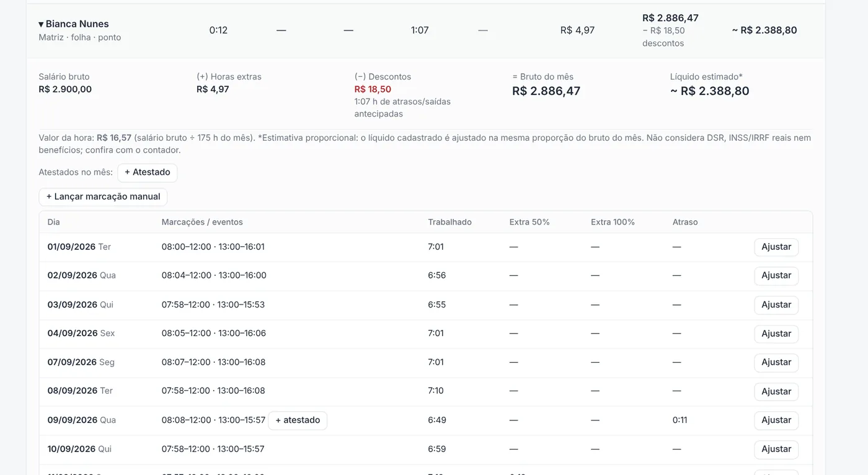Select the Horas extras value R$ 4,97
This screenshot has height=475, width=868.
213,89
